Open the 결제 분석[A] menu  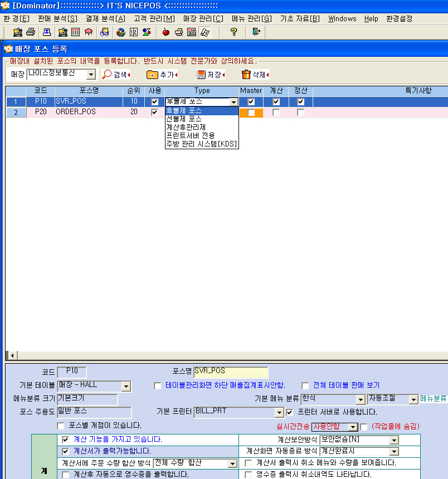coord(105,18)
